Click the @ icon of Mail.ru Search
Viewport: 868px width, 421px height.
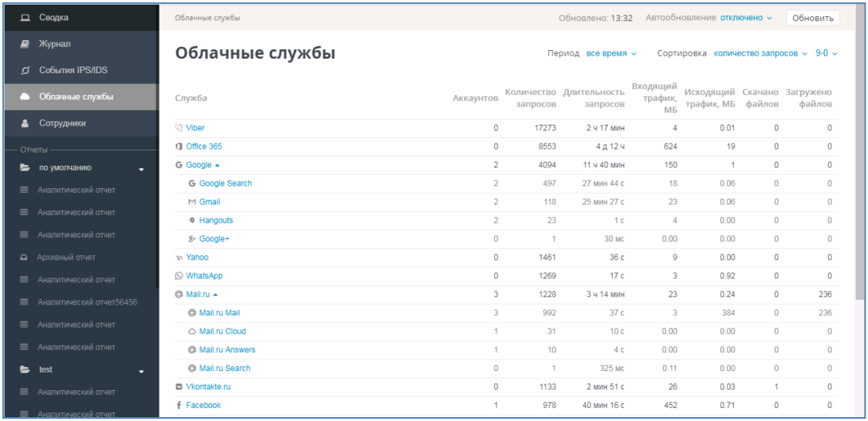[191, 369]
